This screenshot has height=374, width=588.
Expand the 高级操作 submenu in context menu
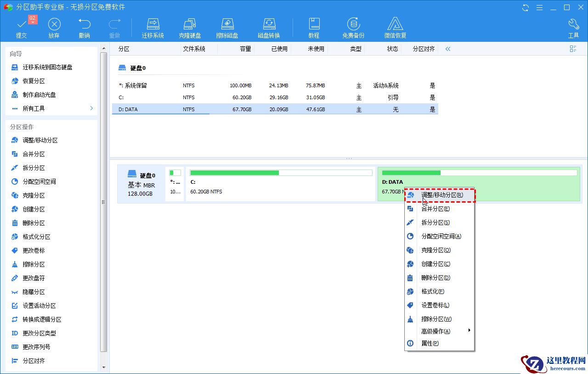point(435,330)
